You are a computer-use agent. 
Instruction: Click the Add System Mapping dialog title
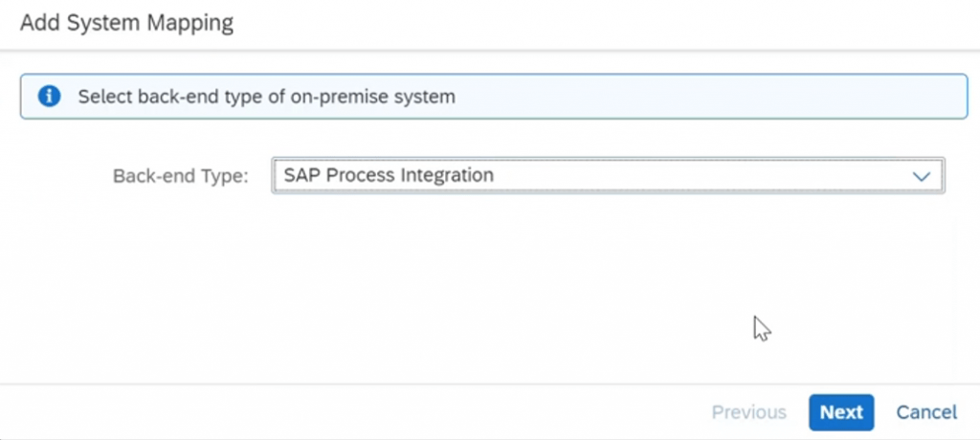(x=127, y=23)
